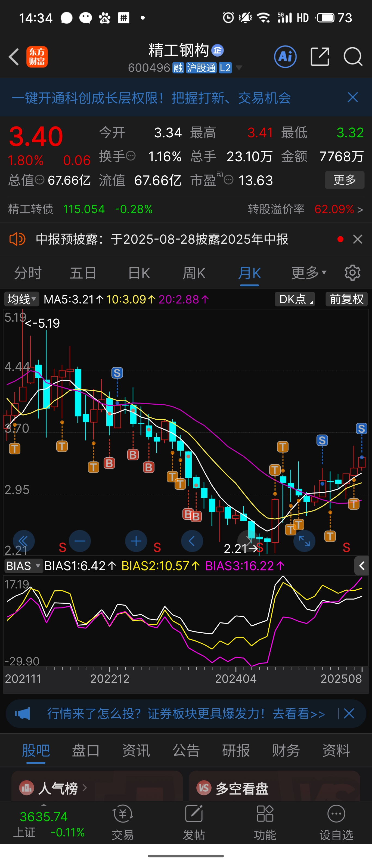This screenshot has height=868, width=372.
Task: Collapse the BIAS indicator side arrow
Action: (362, 566)
